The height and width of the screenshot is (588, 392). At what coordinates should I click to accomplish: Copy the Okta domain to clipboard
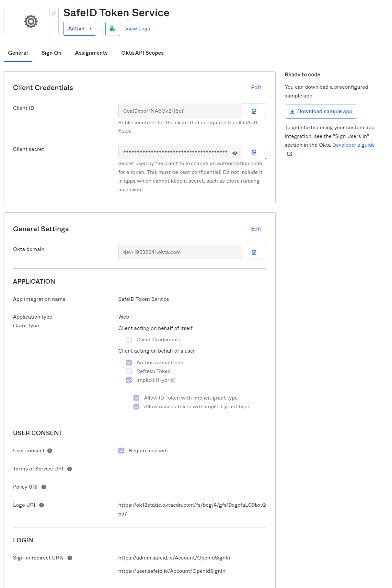[x=254, y=252]
